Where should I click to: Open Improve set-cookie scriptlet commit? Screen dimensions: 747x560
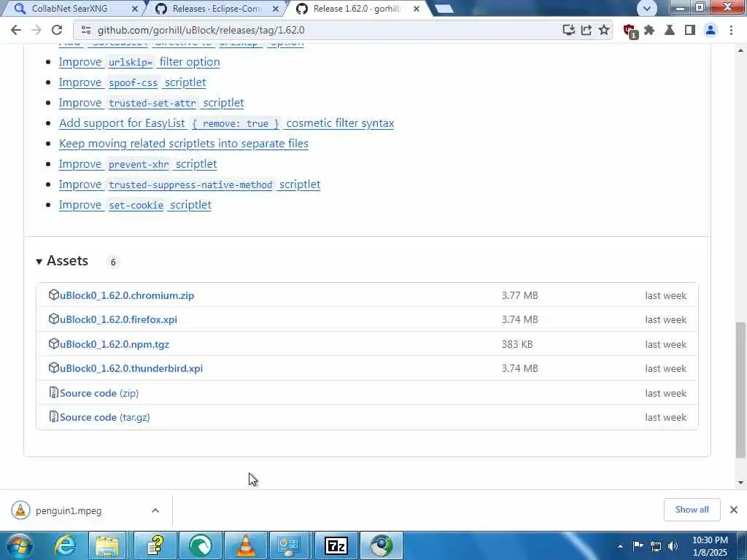pyautogui.click(x=135, y=205)
